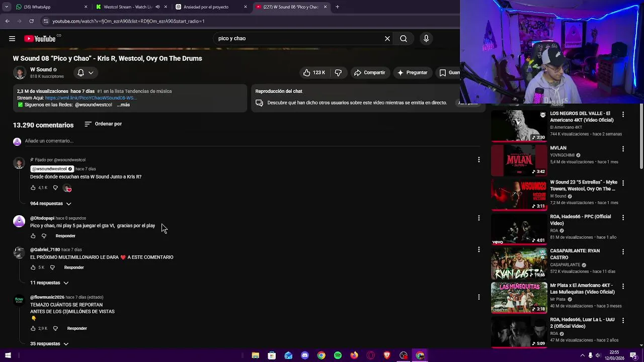This screenshot has height=362, width=644.
Task: Click the Preguntar button
Action: pyautogui.click(x=413, y=72)
